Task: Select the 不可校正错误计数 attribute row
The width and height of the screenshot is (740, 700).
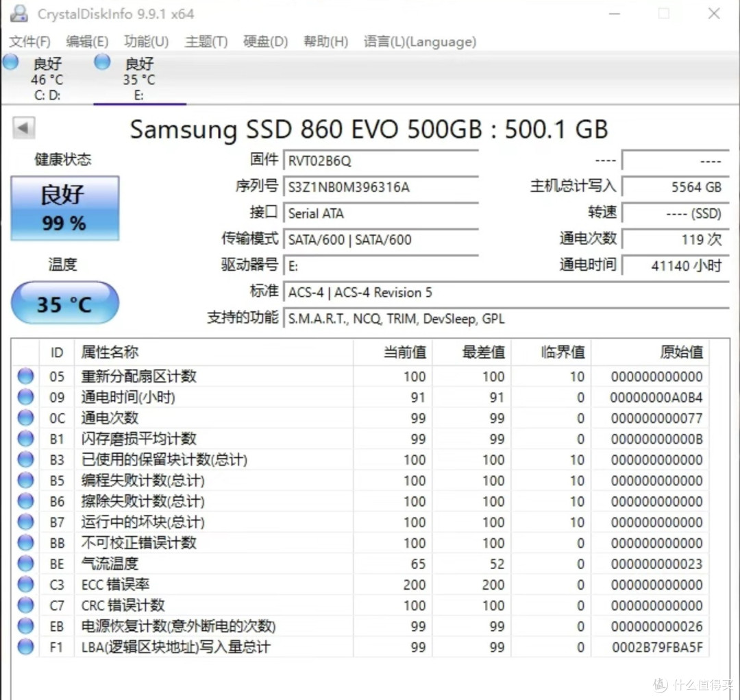Action: point(360,543)
